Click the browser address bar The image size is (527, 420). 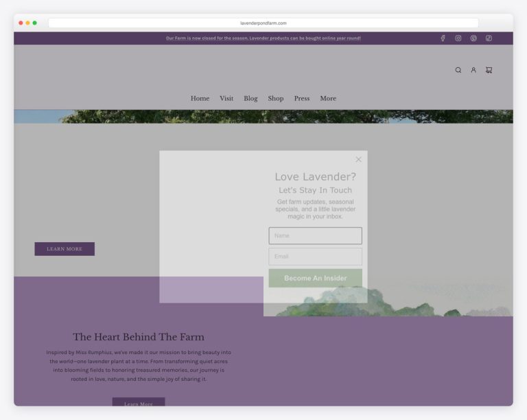pyautogui.click(x=263, y=23)
